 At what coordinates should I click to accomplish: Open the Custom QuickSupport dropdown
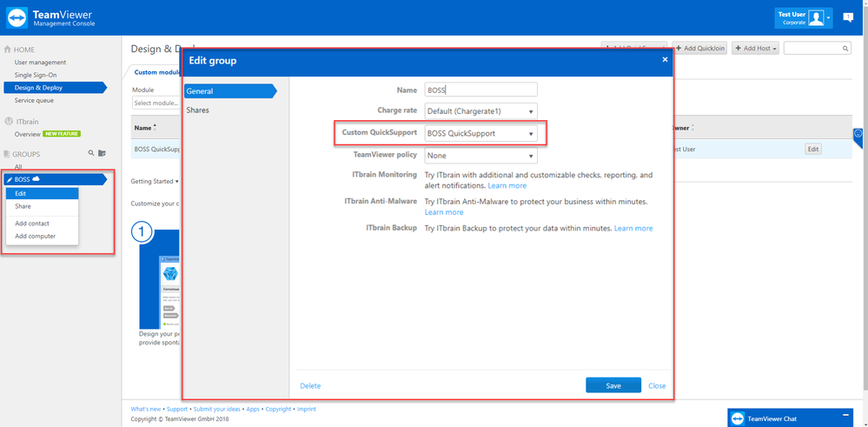pos(481,133)
